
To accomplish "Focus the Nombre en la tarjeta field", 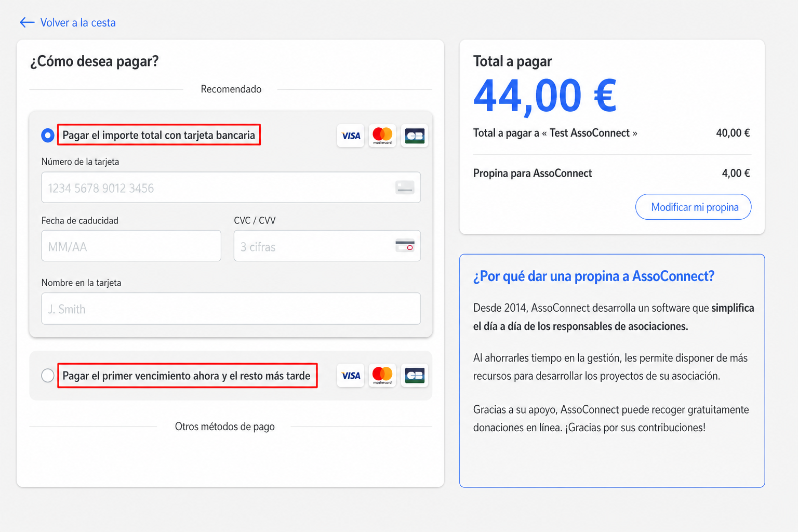I will click(x=231, y=309).
